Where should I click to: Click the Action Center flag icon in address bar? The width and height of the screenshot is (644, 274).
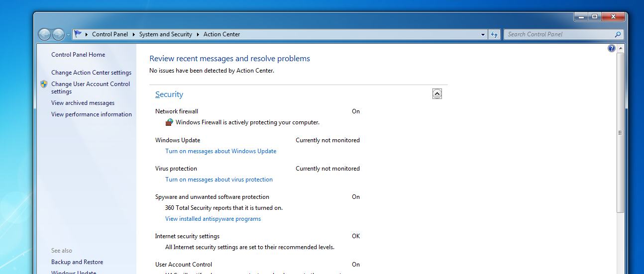click(78, 34)
